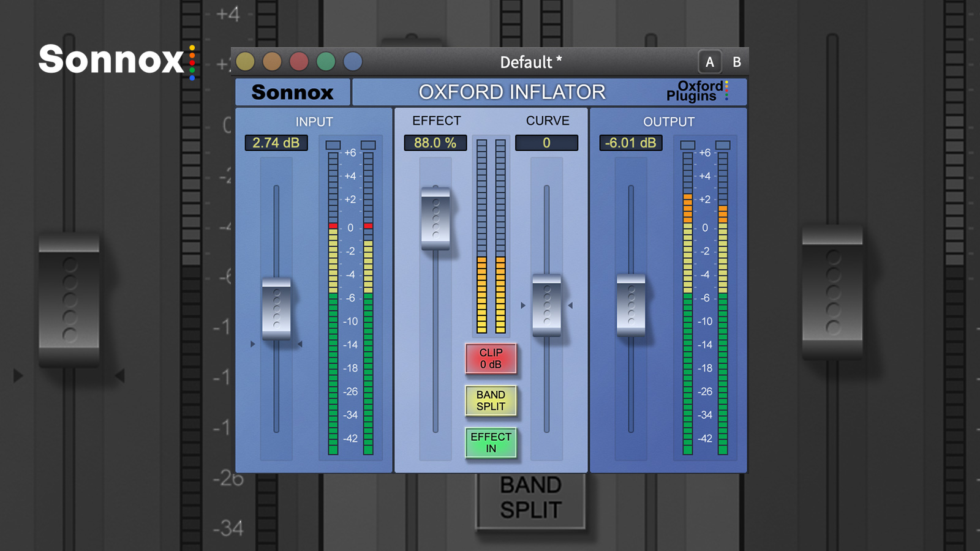Image resolution: width=980 pixels, height=551 pixels.
Task: Click the curve value field showing 0
Action: pos(546,143)
